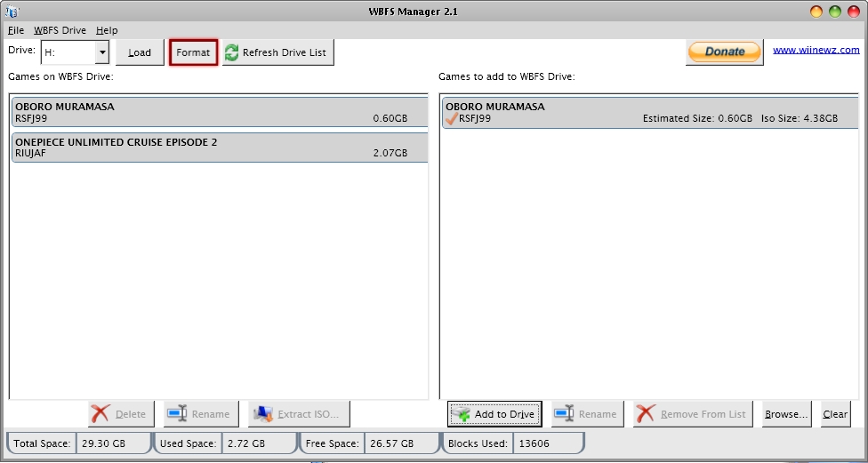Click the red X Delete icon
Screen dimensions: 868x463
pyautogui.click(x=100, y=414)
